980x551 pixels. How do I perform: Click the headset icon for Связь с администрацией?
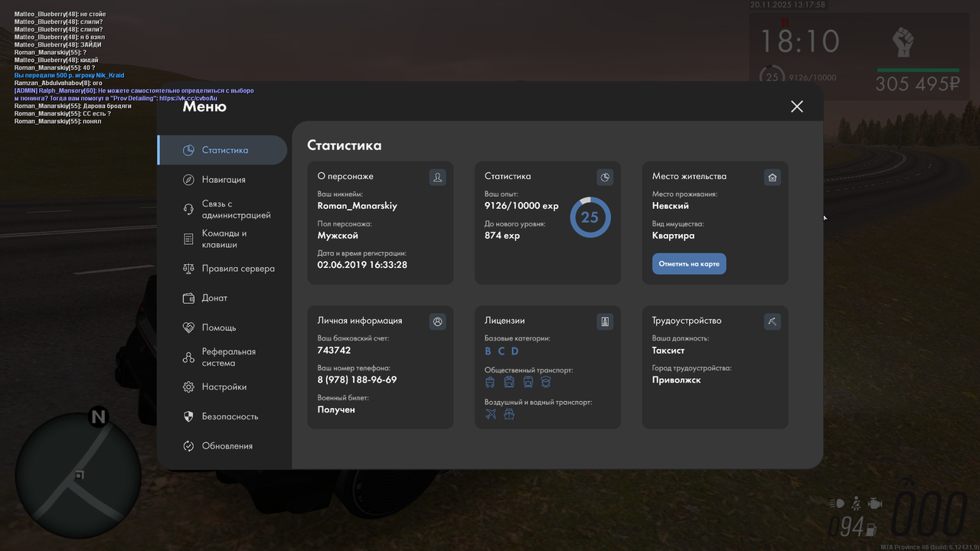point(188,210)
